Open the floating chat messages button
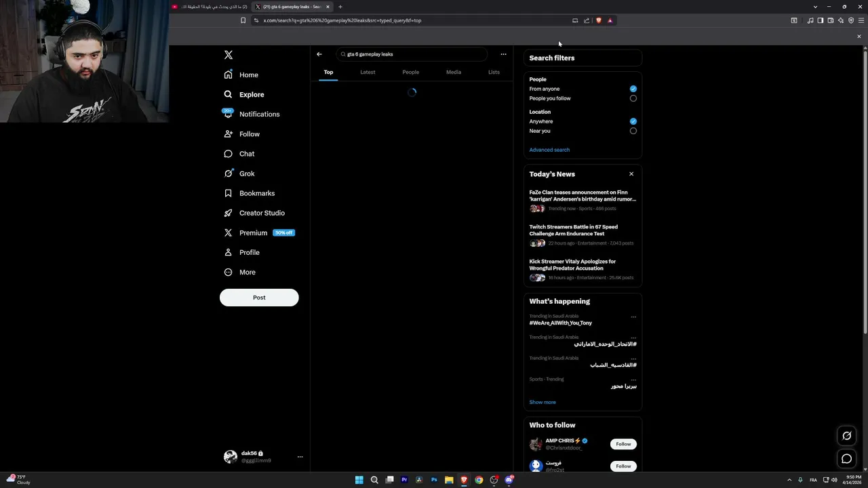Viewport: 868px width, 488px height. click(846, 459)
